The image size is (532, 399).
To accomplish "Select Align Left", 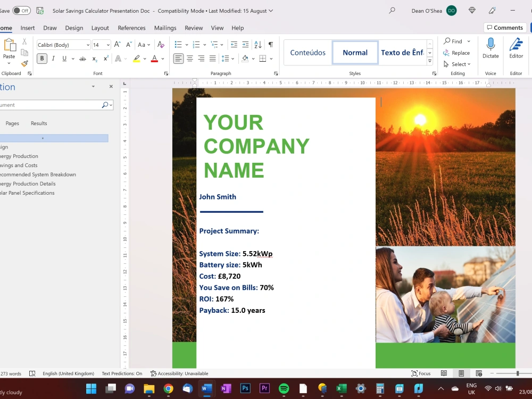I will (178, 59).
